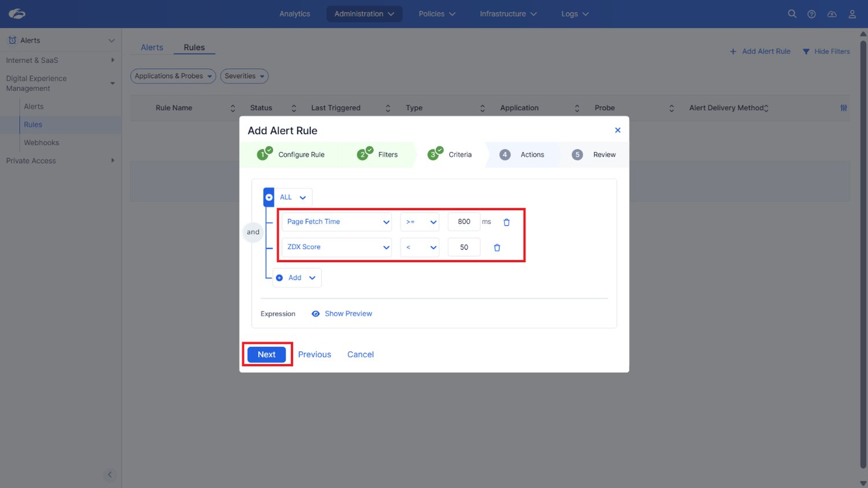The image size is (868, 488).
Task: Sort by Last Triggered column arrows
Action: click(388, 108)
